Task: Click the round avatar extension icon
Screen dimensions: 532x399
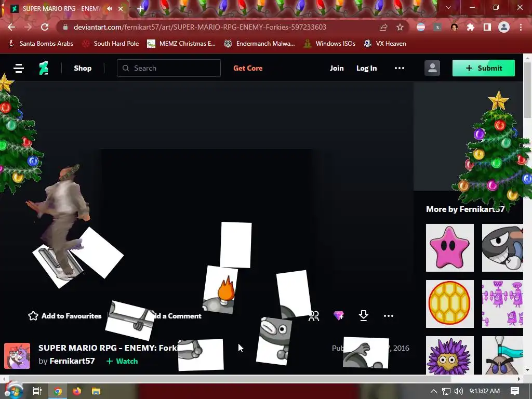Action: 454,27
